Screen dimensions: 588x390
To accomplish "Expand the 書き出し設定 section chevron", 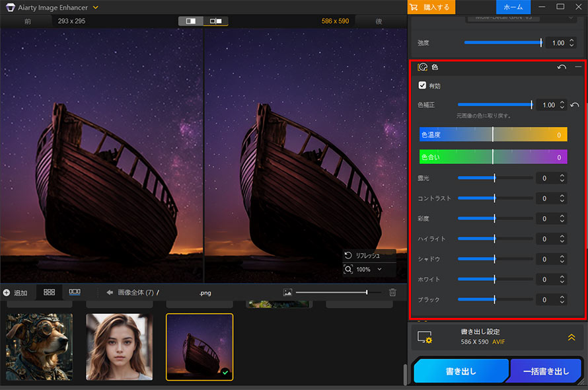I will click(x=571, y=337).
